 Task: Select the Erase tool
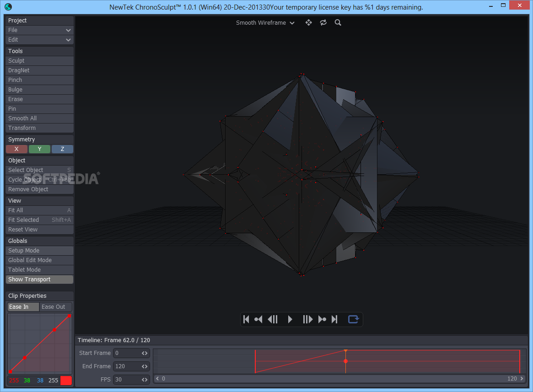(39, 99)
